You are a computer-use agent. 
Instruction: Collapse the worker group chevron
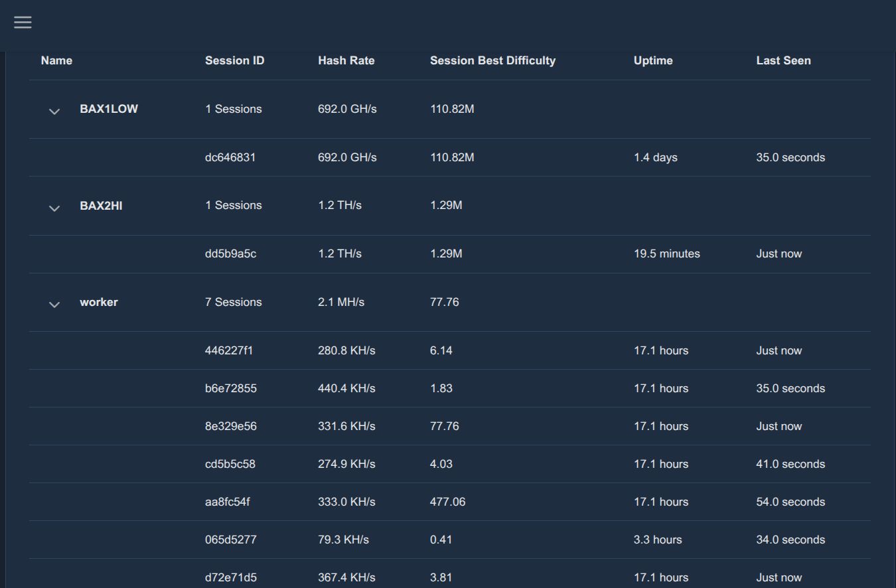[54, 305]
